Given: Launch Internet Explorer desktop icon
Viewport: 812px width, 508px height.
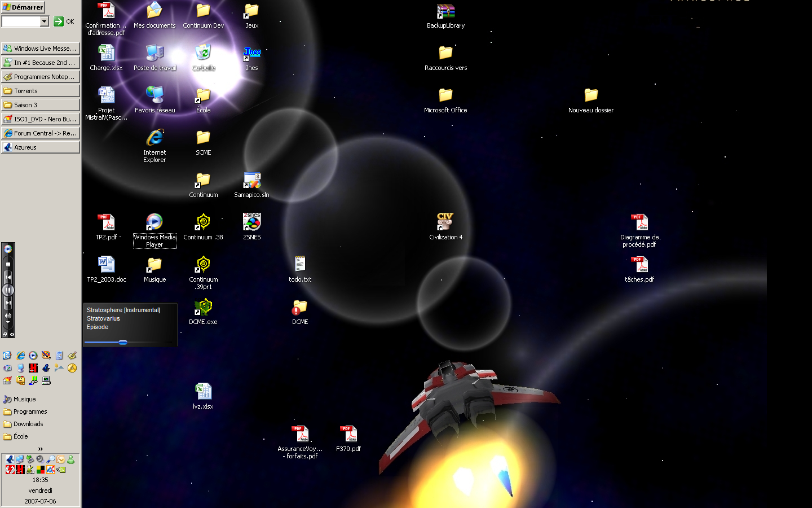Looking at the screenshot, I should (155, 146).
